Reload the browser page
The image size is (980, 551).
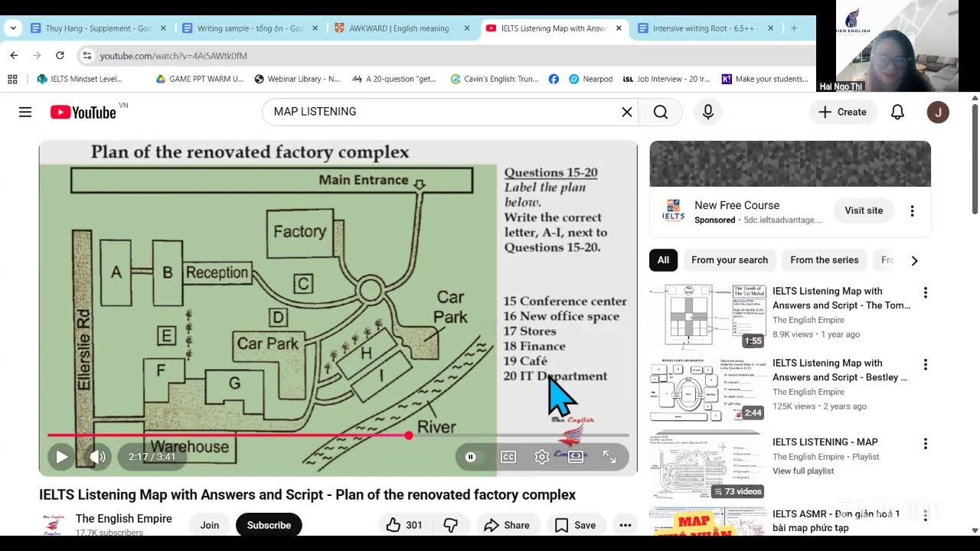(60, 55)
